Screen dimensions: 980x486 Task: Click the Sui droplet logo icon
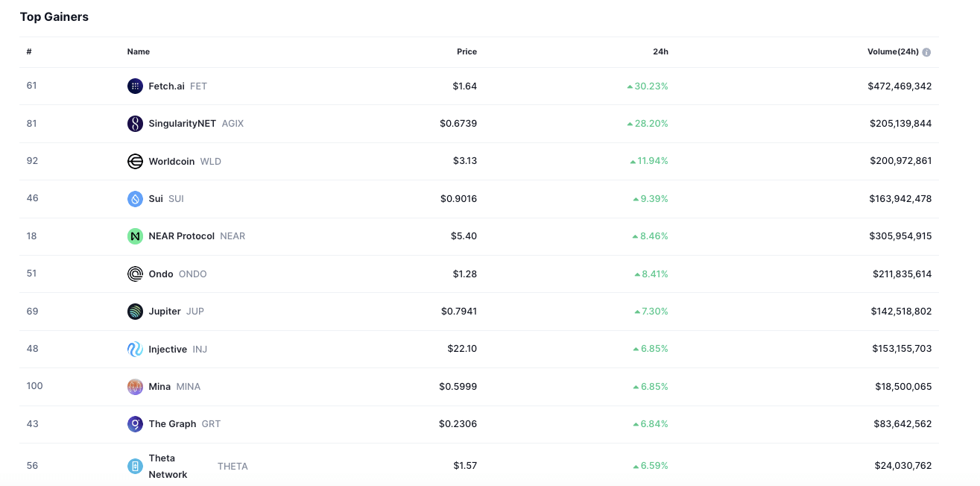pyautogui.click(x=135, y=199)
